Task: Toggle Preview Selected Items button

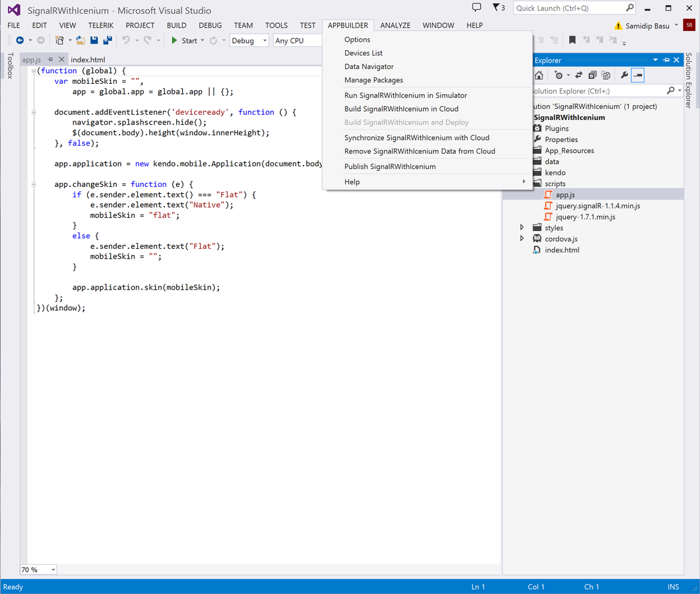Action: pos(637,75)
